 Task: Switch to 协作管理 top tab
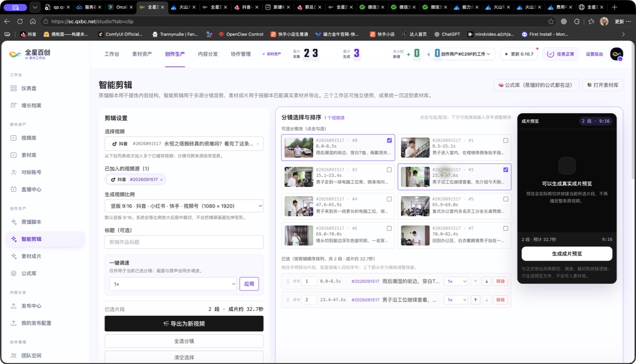click(x=240, y=54)
